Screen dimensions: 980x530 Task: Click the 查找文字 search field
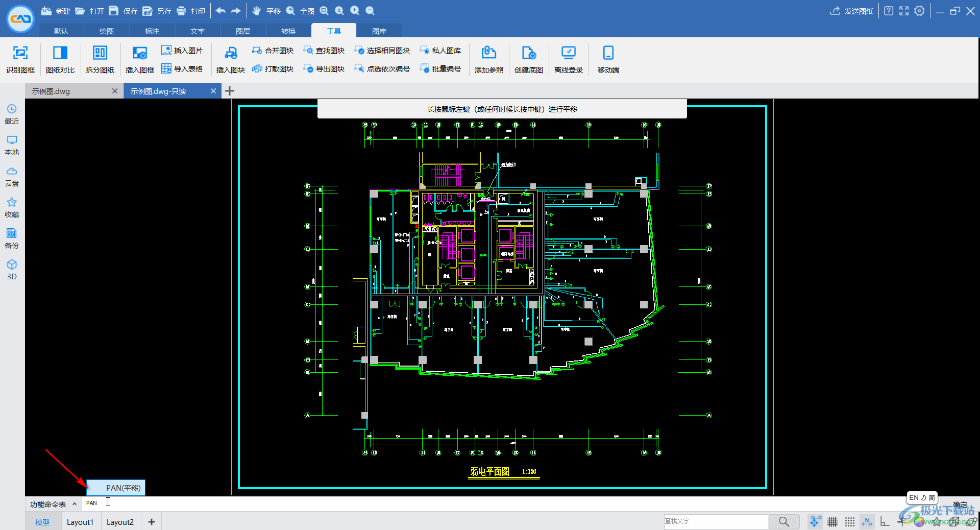pos(716,521)
